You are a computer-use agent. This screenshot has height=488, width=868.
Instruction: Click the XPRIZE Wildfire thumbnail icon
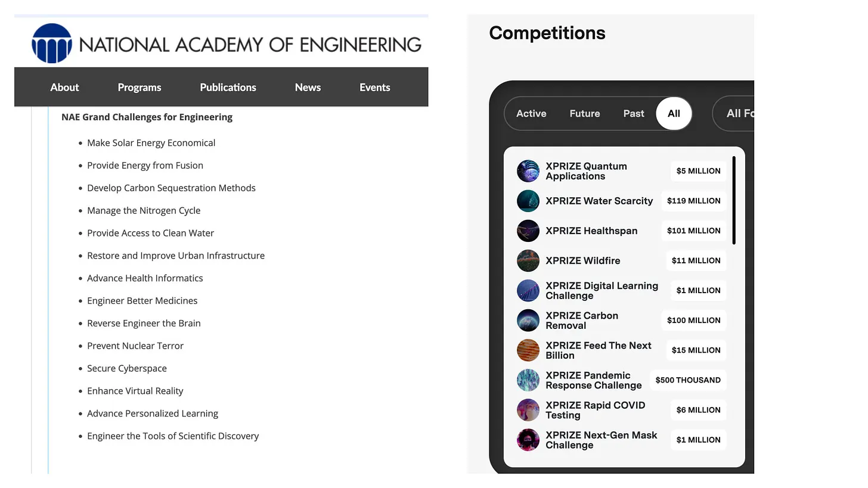point(528,260)
